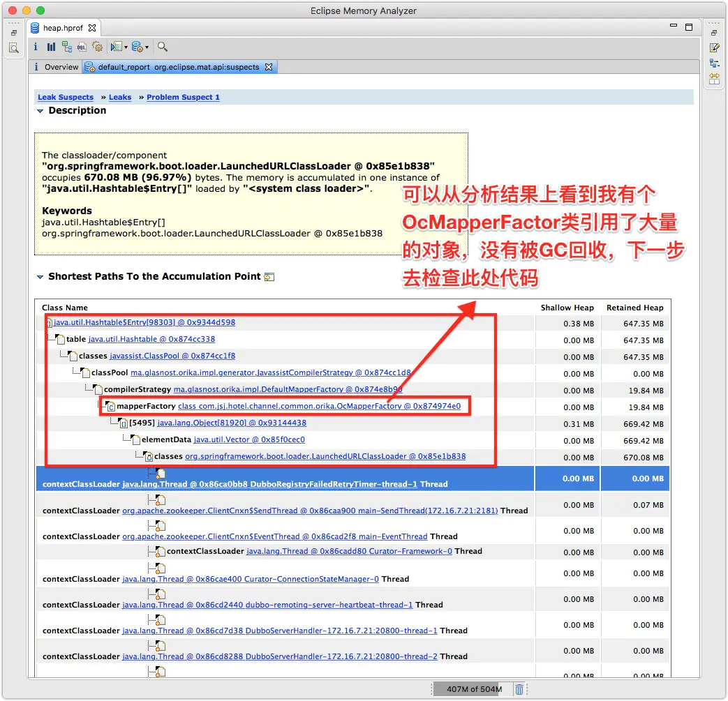
Task: Click the Open Query Browser icon
Action: click(137, 47)
